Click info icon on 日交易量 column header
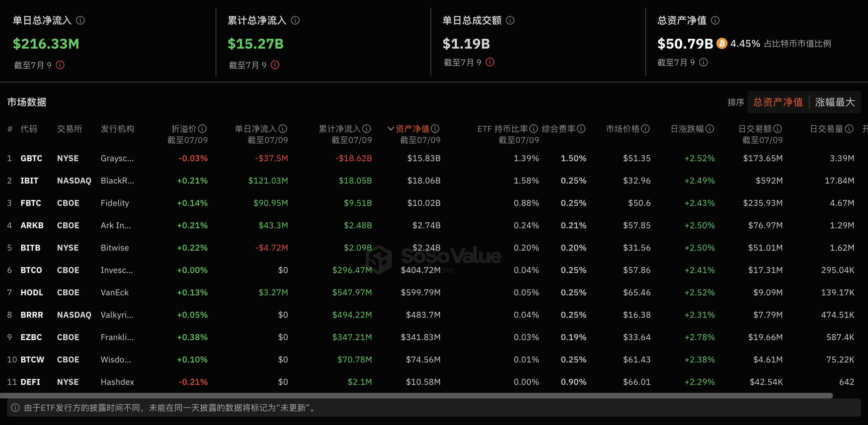 [849, 129]
